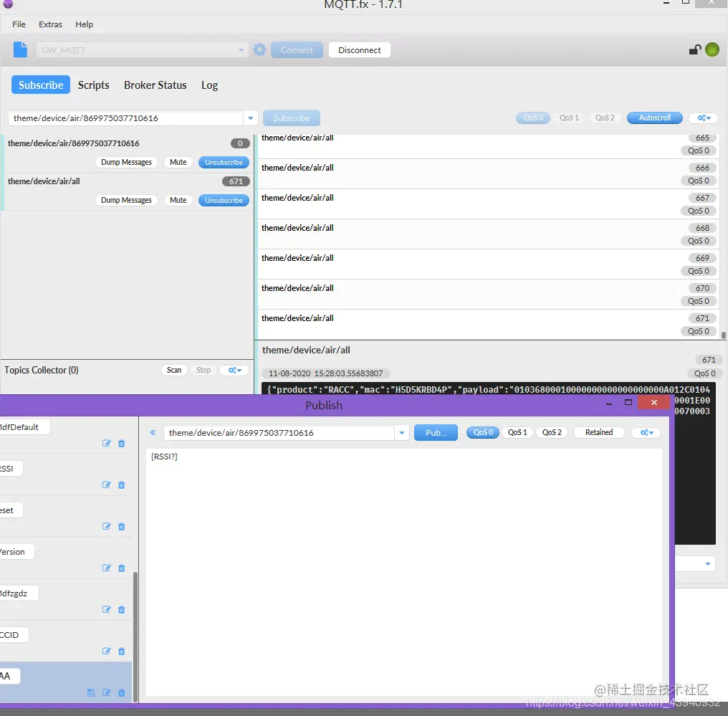
Task: Click the new connection profile document icon
Action: pyautogui.click(x=20, y=49)
